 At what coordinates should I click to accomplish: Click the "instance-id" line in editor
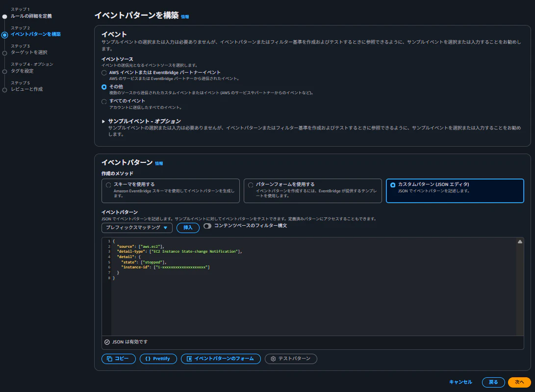pyautogui.click(x=165, y=267)
